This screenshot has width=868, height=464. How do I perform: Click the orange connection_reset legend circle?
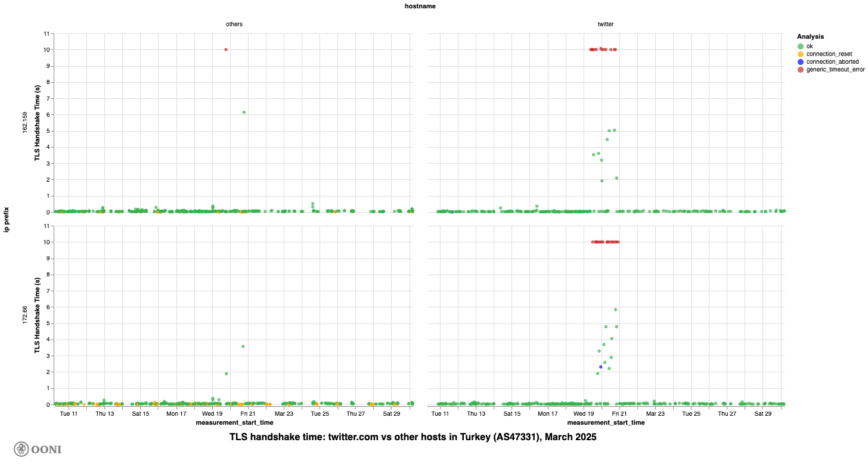tap(800, 54)
